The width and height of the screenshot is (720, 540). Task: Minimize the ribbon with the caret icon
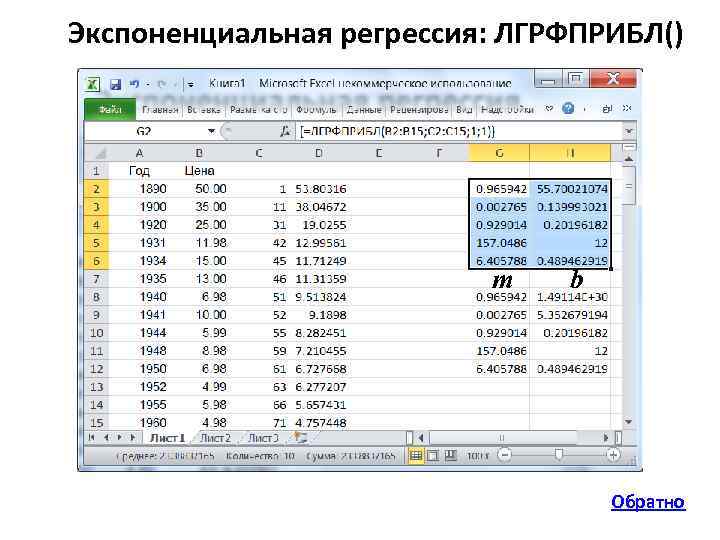[x=549, y=109]
